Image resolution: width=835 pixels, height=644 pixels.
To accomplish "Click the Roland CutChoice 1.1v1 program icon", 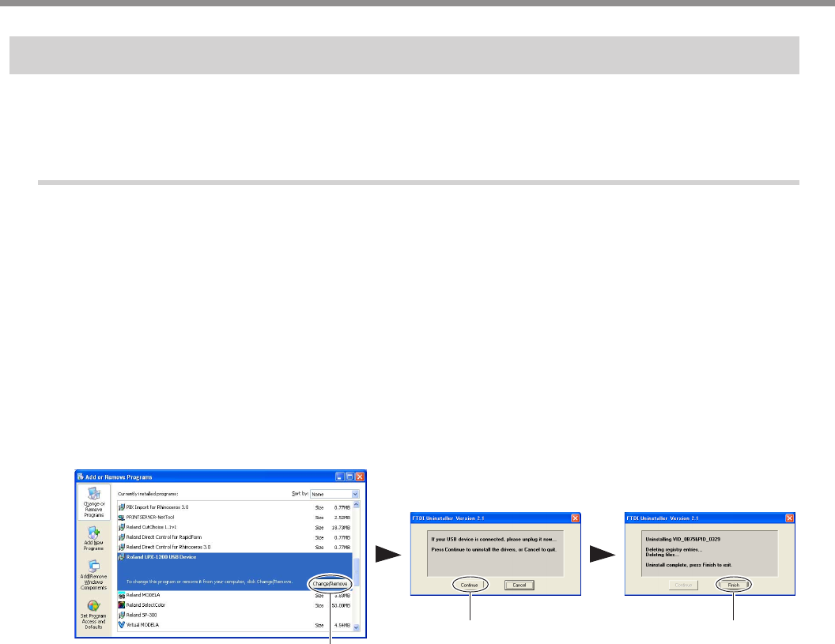I will pyautogui.click(x=122, y=527).
